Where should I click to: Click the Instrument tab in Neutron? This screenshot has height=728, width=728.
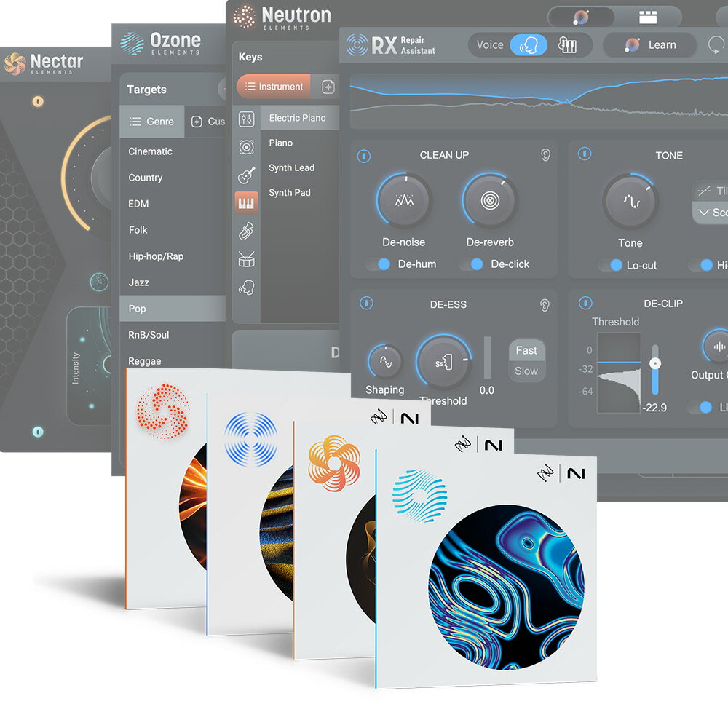pos(274,87)
